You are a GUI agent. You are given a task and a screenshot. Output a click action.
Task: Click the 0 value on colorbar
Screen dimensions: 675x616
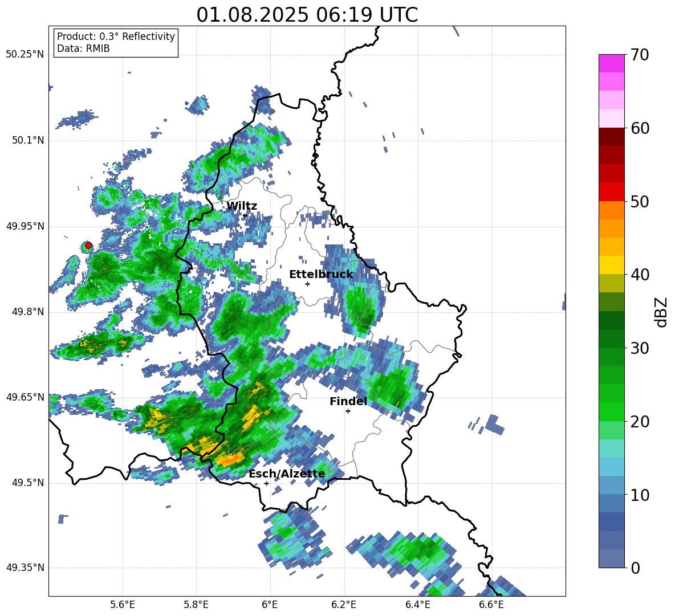(635, 568)
